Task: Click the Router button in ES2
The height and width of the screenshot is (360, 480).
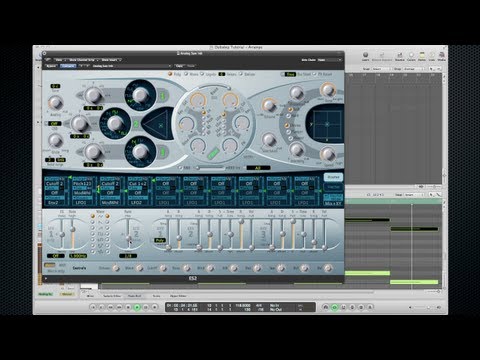Action: tap(333, 177)
